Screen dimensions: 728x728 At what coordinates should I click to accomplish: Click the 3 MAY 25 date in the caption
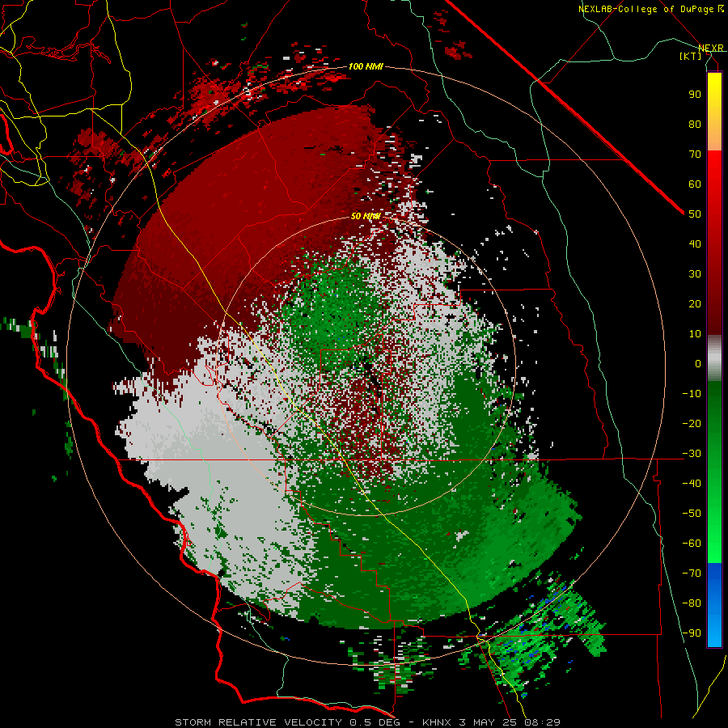click(488, 722)
